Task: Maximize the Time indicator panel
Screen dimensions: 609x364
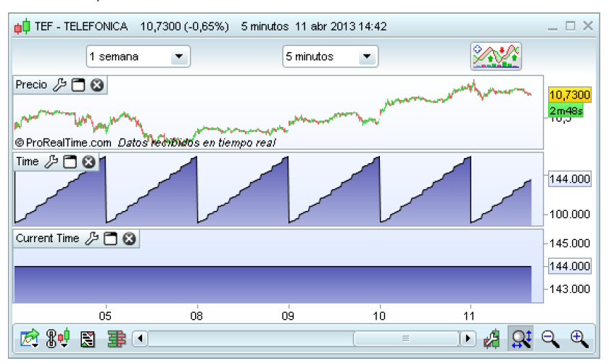Action: click(x=70, y=162)
